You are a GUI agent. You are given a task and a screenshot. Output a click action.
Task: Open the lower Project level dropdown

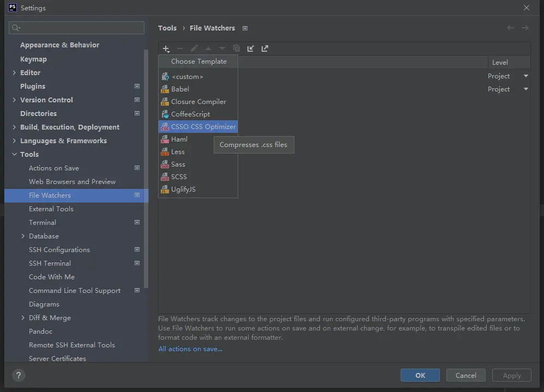tap(526, 89)
